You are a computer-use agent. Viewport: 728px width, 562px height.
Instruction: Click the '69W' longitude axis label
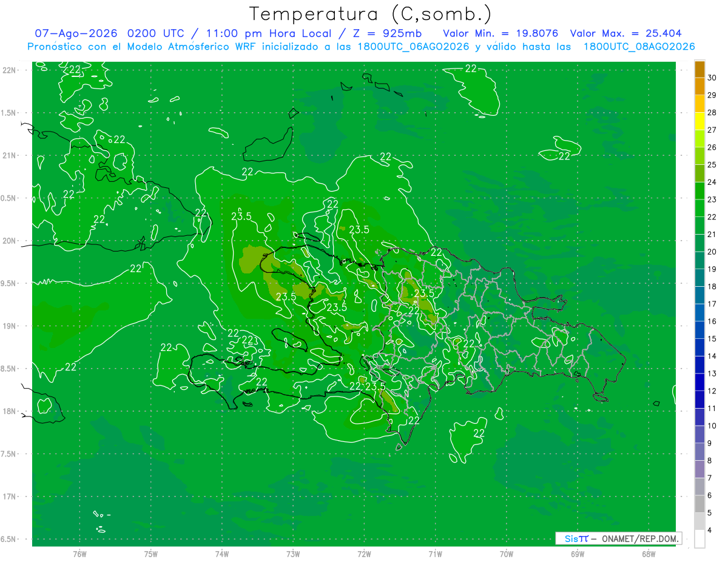click(x=578, y=554)
